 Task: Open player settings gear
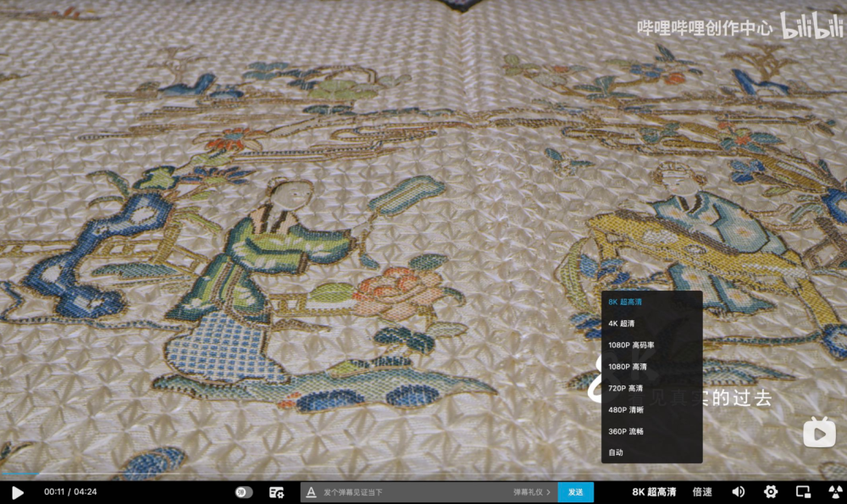770,492
